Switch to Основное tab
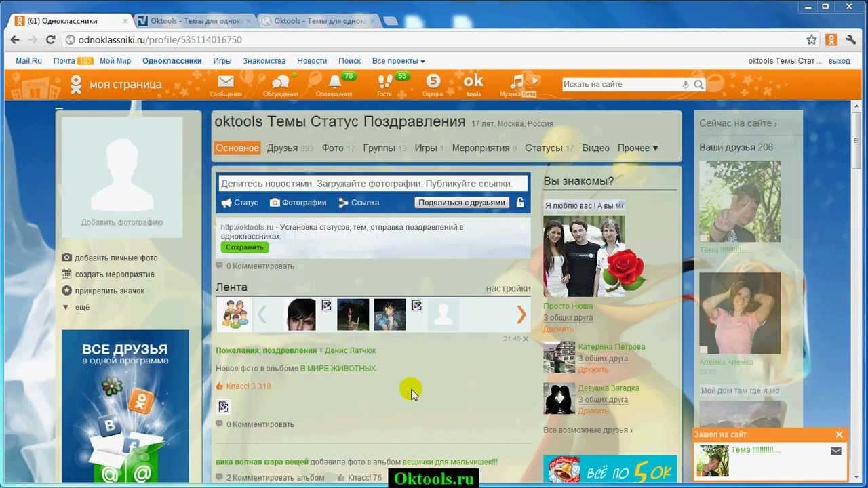The height and width of the screenshot is (488, 868). (x=237, y=148)
